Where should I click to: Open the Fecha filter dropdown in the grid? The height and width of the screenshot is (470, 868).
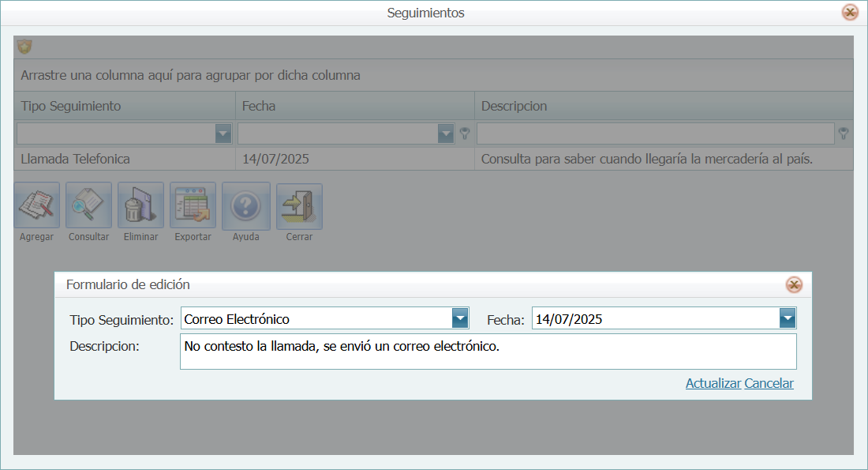pos(444,133)
